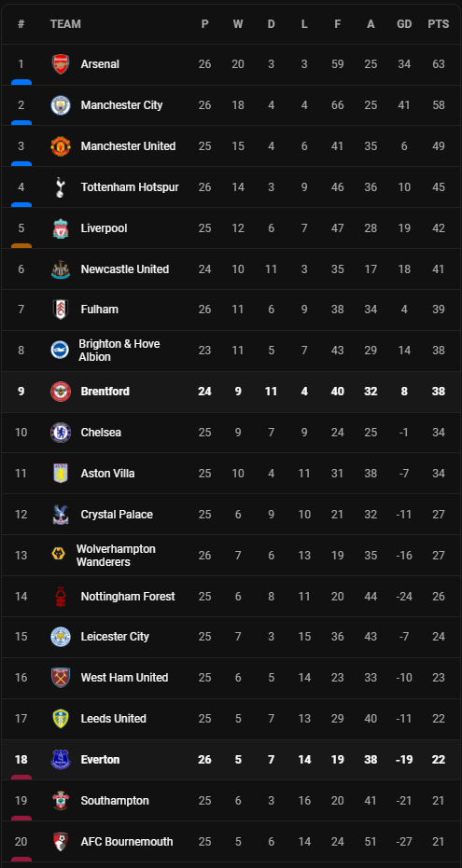Sort by the GD column header
Image resolution: width=462 pixels, height=868 pixels.
pos(404,24)
